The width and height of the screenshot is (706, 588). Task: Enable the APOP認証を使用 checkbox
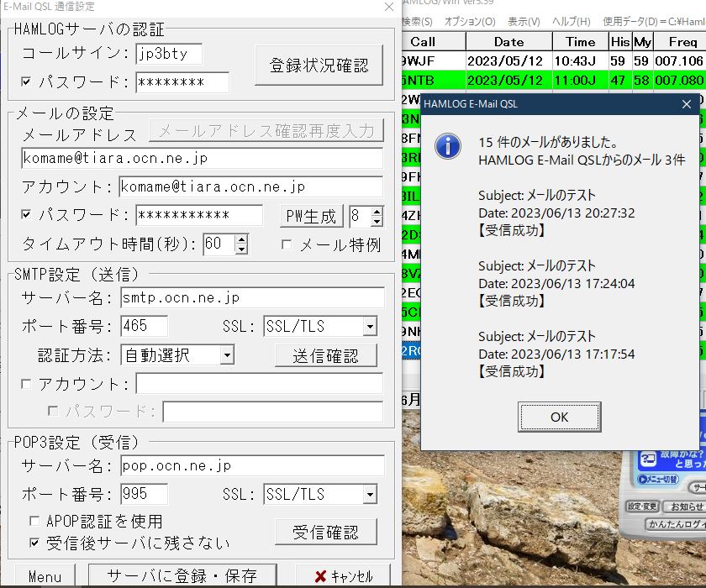click(34, 521)
